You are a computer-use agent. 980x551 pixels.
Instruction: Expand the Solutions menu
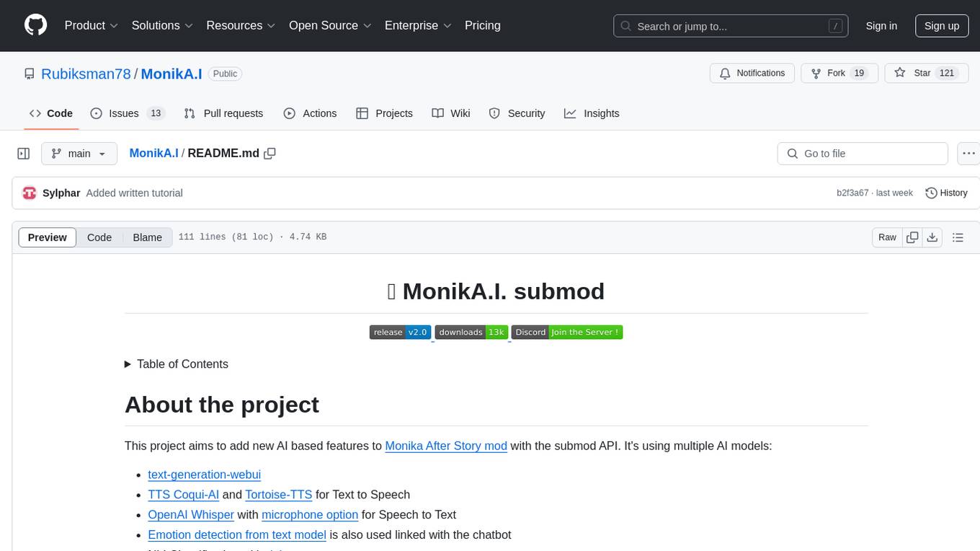click(x=162, y=25)
